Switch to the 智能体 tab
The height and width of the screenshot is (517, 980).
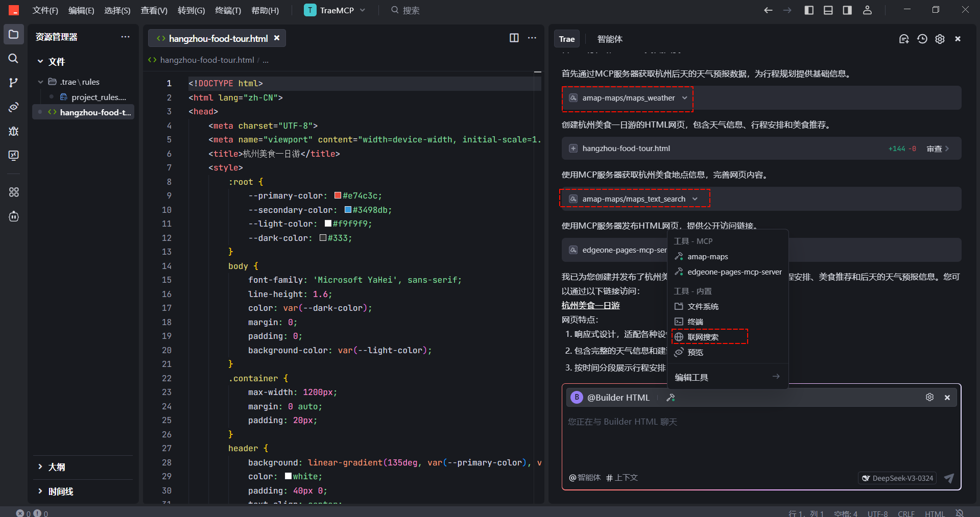point(610,39)
